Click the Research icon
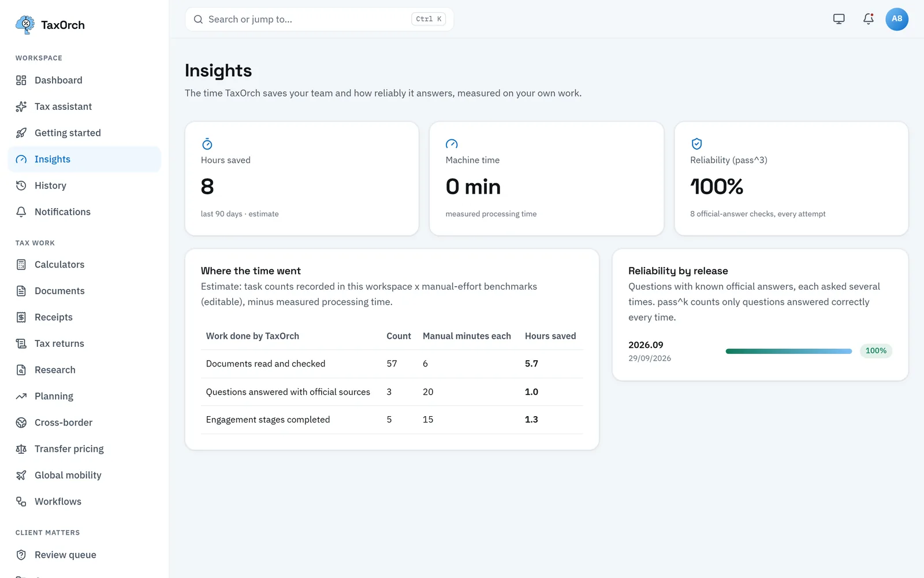The image size is (924, 578). click(x=21, y=370)
